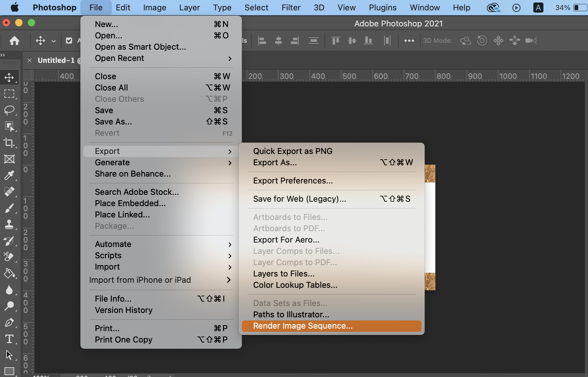The image size is (588, 377).
Task: Select the Eyedropper tool
Action: (9, 175)
